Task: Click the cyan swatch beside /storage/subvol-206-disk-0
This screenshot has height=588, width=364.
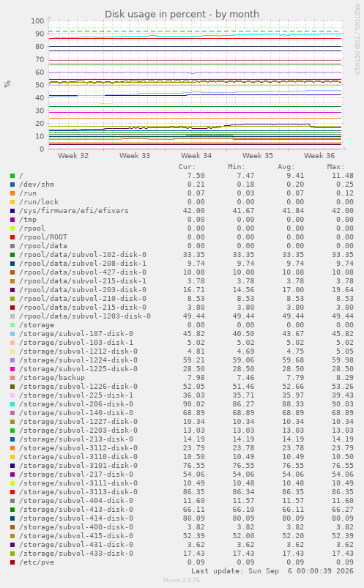Action: [x=12, y=404]
